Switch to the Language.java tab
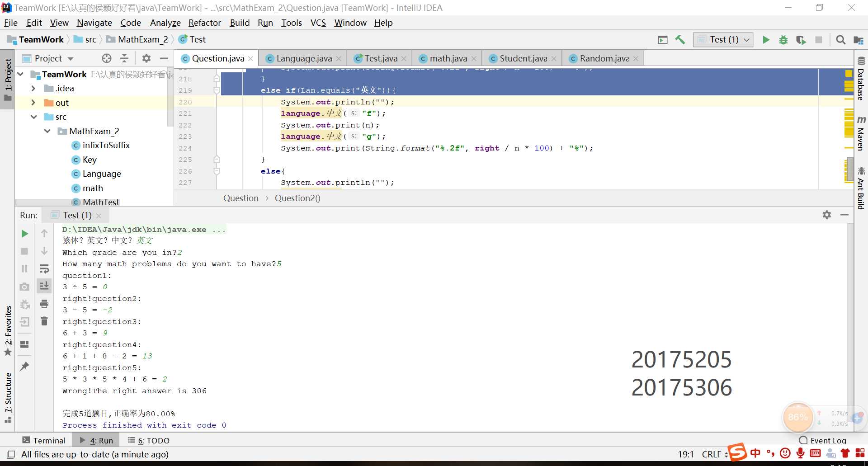Screen dimensions: 868x466 303,58
